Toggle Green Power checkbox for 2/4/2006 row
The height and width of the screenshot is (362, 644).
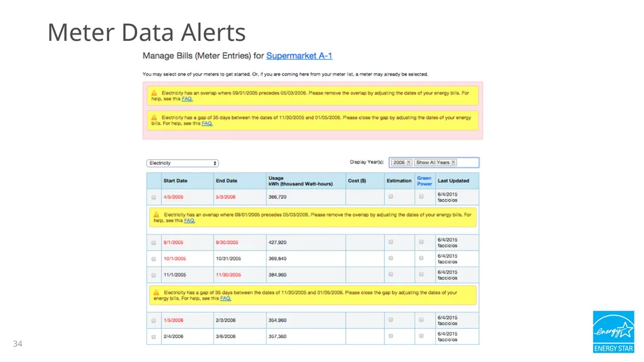click(421, 336)
